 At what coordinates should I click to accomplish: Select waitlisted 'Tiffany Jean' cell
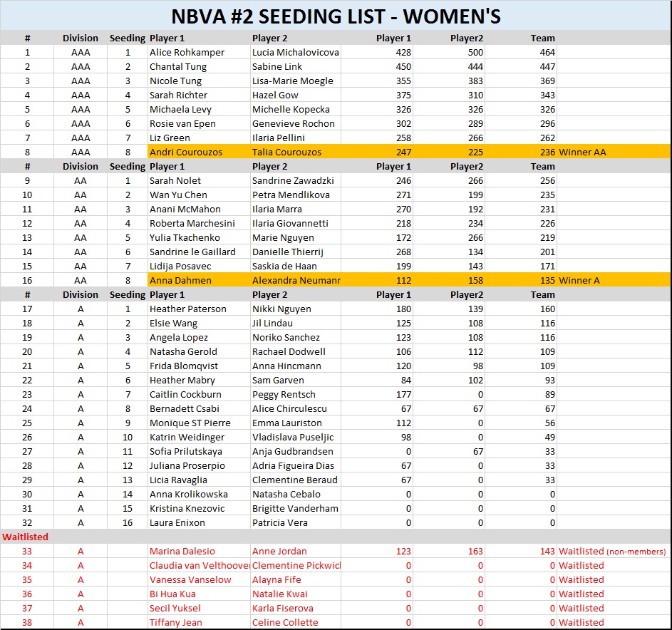(199, 622)
